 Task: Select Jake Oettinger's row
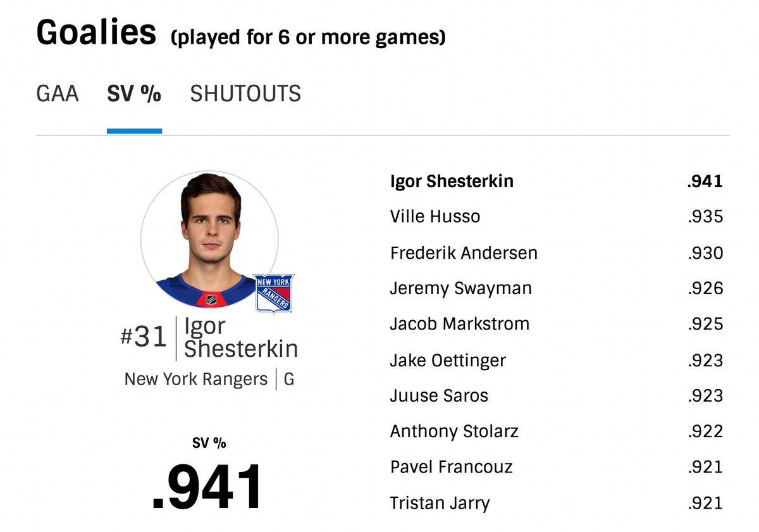tap(557, 361)
